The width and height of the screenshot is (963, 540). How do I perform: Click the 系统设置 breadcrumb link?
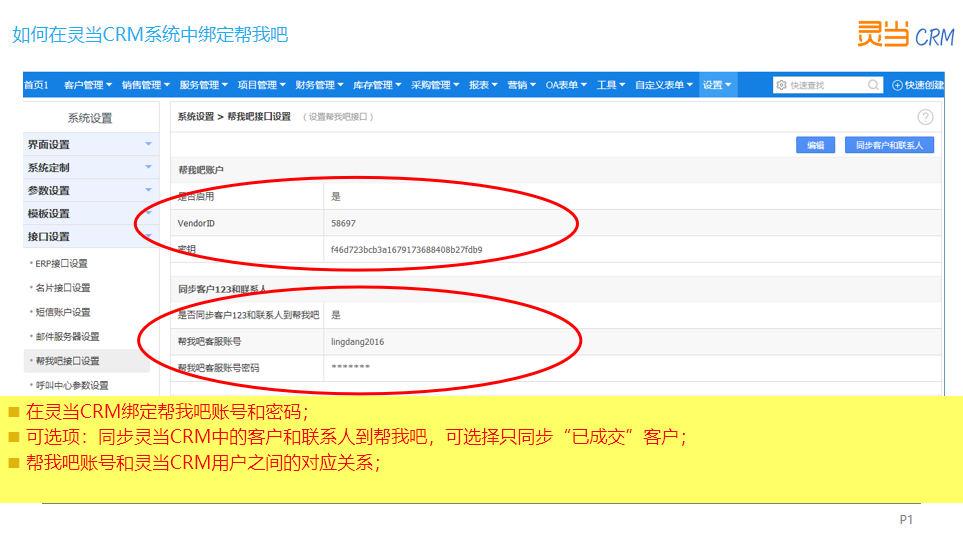(x=196, y=117)
